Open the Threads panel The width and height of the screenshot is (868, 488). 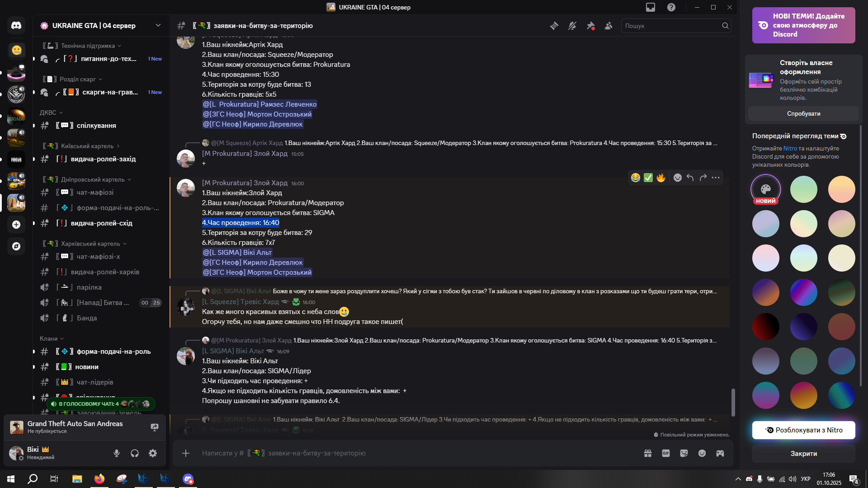click(554, 26)
